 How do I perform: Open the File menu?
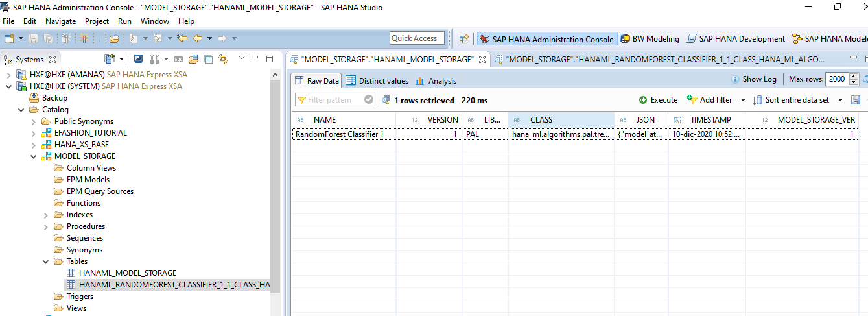pos(8,21)
